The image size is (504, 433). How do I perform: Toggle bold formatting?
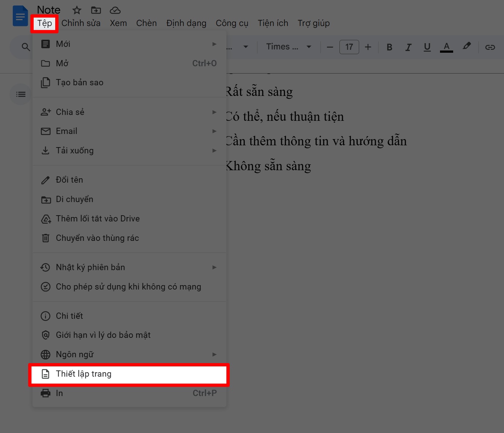pos(390,47)
